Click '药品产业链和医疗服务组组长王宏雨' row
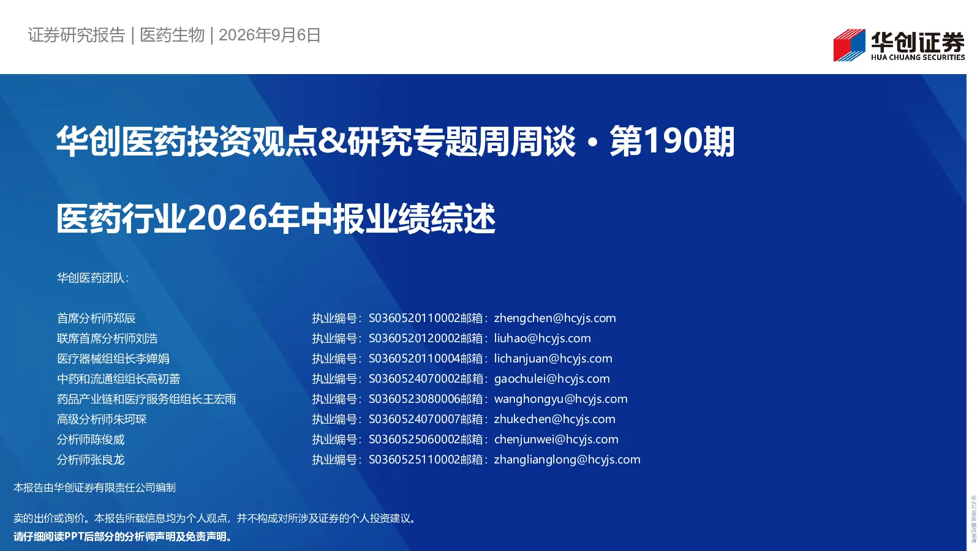Viewport: 980px width, 551px height. click(x=146, y=399)
